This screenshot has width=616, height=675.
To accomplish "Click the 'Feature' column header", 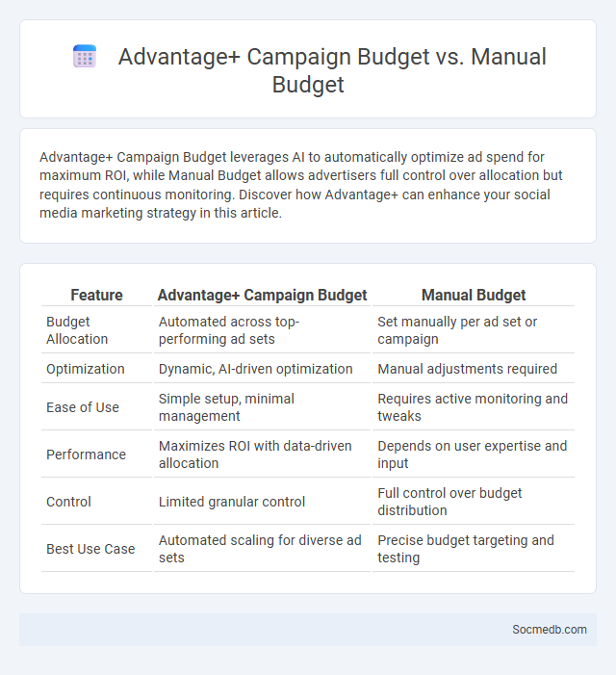I will 96,295.
